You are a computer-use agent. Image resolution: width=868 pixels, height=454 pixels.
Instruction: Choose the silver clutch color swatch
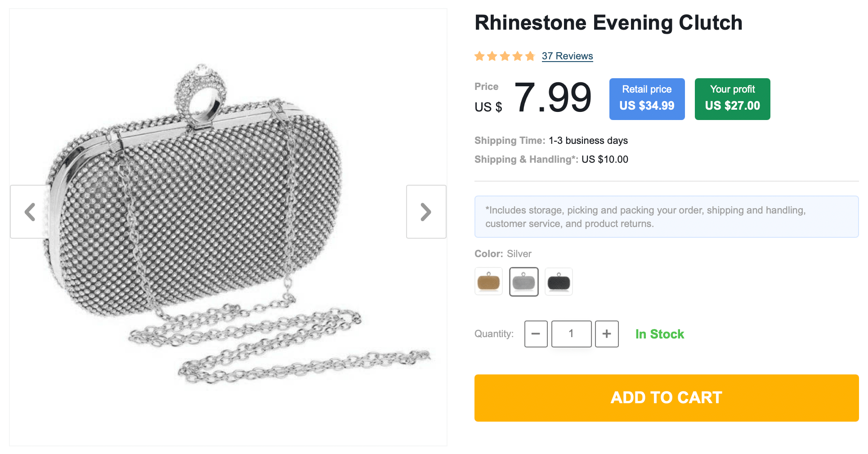[523, 282]
